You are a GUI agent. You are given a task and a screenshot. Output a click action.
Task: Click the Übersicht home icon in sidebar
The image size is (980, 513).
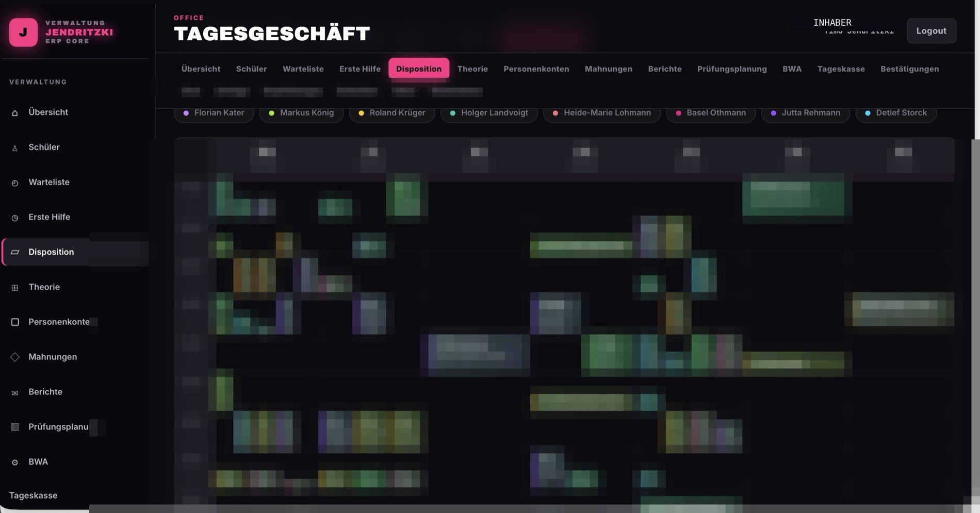click(15, 113)
